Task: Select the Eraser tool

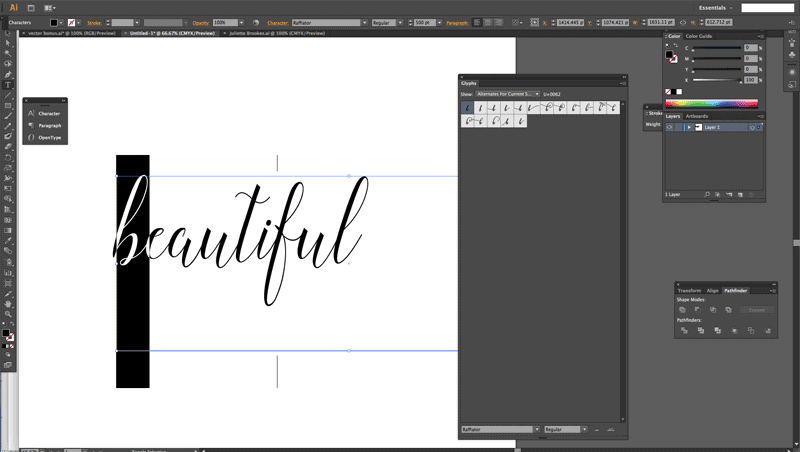Action: [x=8, y=147]
